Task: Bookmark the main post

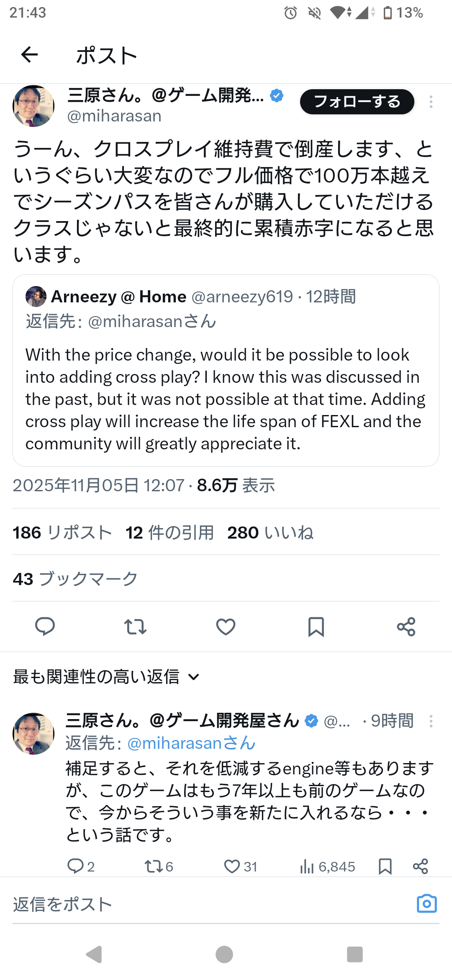Action: pyautogui.click(x=316, y=627)
